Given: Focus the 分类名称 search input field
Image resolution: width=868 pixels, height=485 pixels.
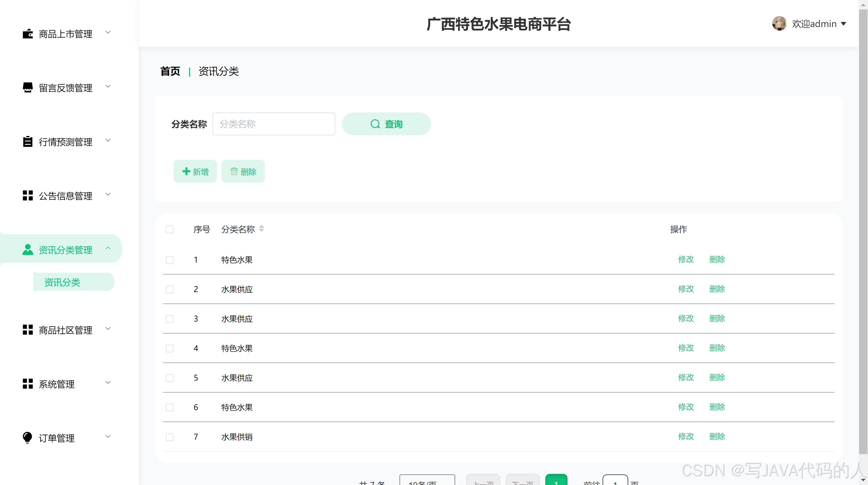Looking at the screenshot, I should point(273,124).
